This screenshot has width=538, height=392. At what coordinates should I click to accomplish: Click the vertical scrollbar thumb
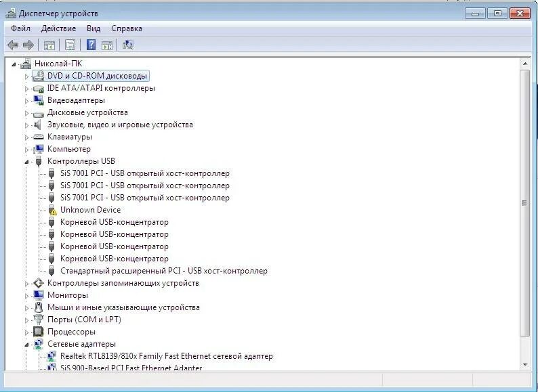[x=524, y=202]
